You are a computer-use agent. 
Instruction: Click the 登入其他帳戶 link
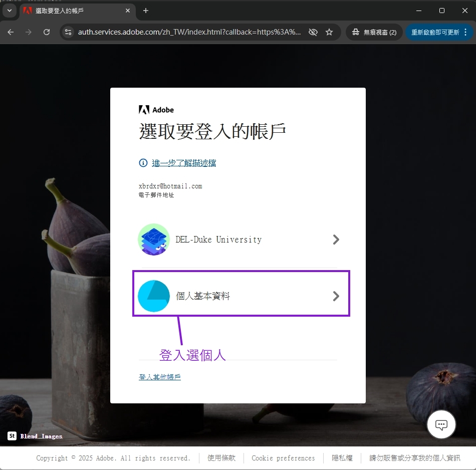[160, 377]
